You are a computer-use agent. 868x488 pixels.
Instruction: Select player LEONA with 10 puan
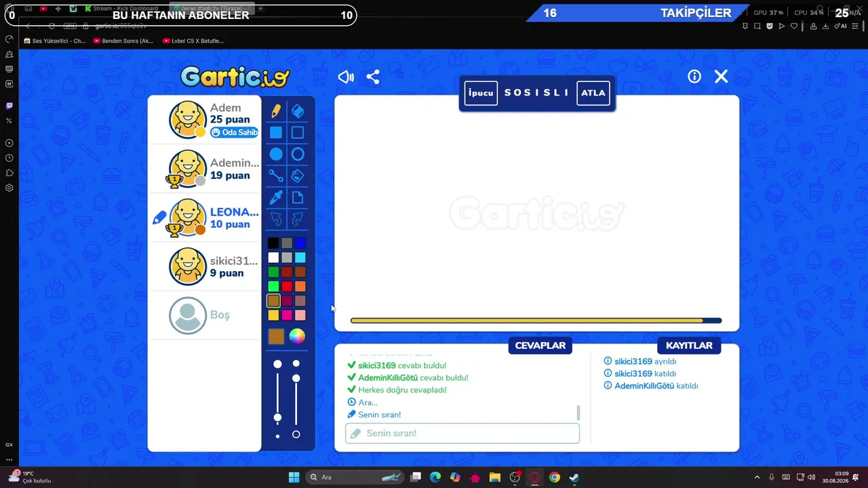[205, 218]
